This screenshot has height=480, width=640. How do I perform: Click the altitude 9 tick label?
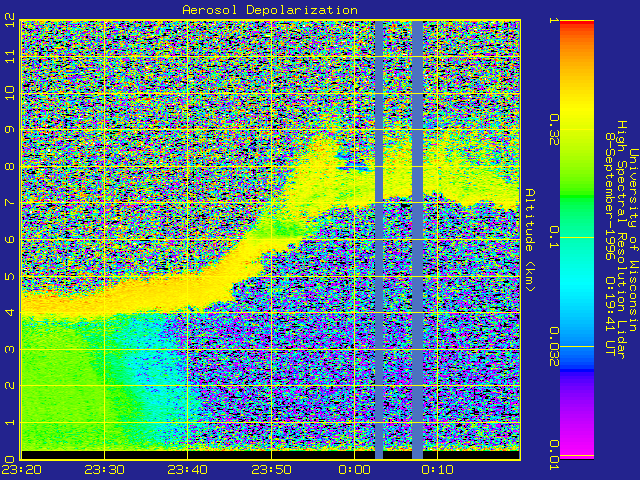[10, 129]
